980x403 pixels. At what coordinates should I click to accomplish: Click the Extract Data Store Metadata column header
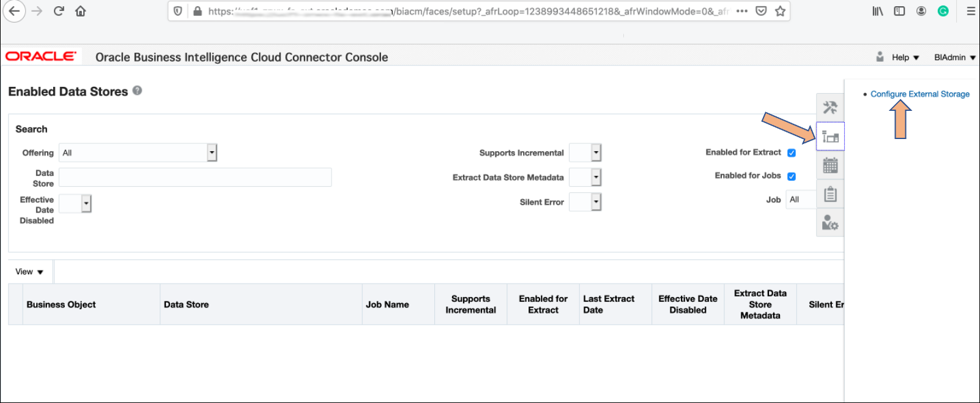pyautogui.click(x=760, y=304)
